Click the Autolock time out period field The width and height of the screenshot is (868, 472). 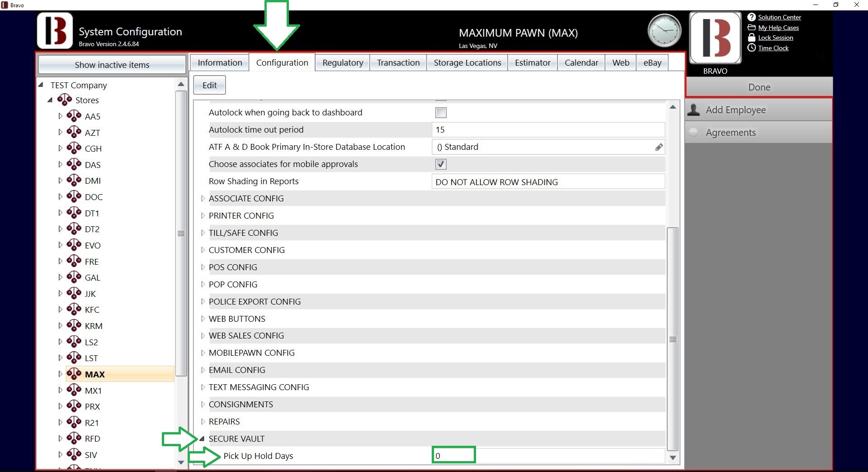coord(548,130)
